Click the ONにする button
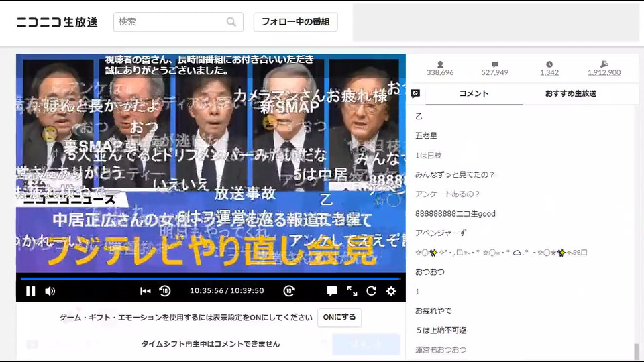Image resolution: width=644 pixels, height=362 pixels. point(339,317)
